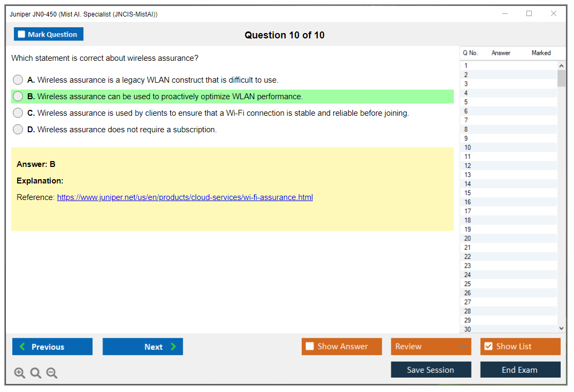Select radio option B about optimizing performance
The height and width of the screenshot is (392, 574).
click(x=18, y=97)
